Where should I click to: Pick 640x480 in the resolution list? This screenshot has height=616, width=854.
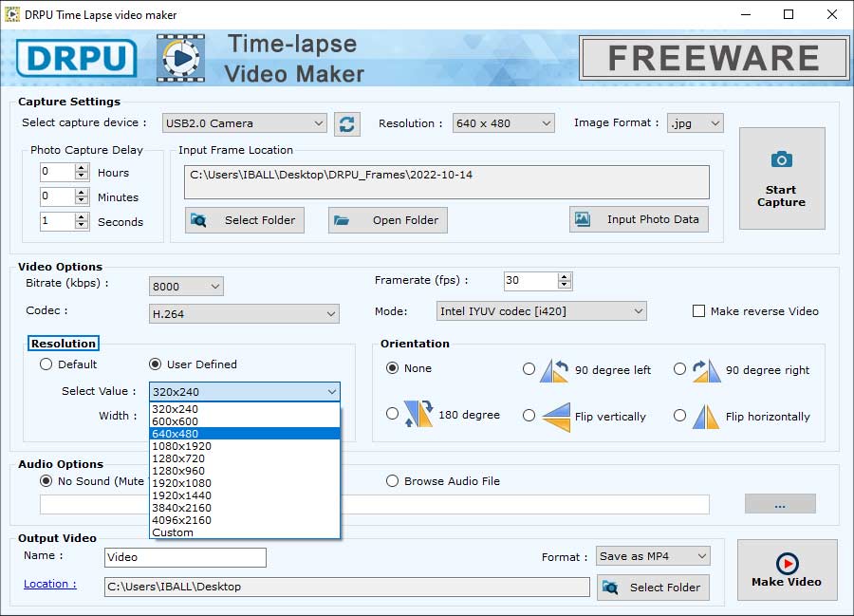(245, 434)
